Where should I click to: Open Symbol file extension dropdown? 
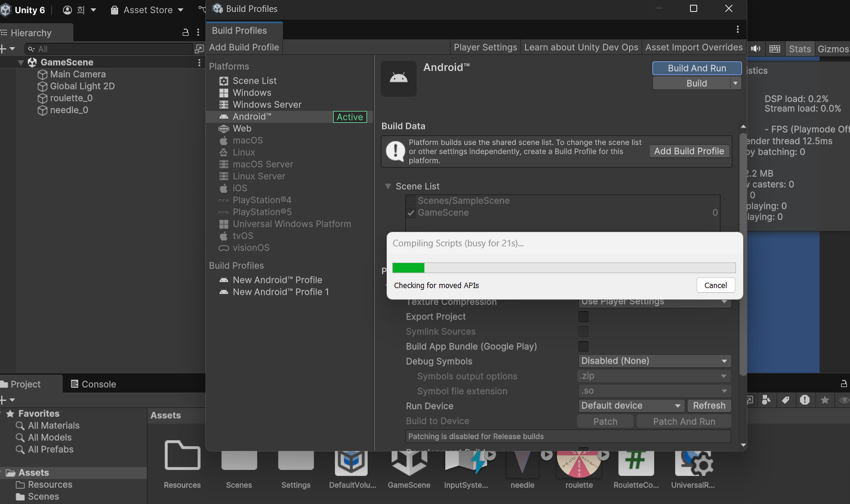click(x=655, y=391)
